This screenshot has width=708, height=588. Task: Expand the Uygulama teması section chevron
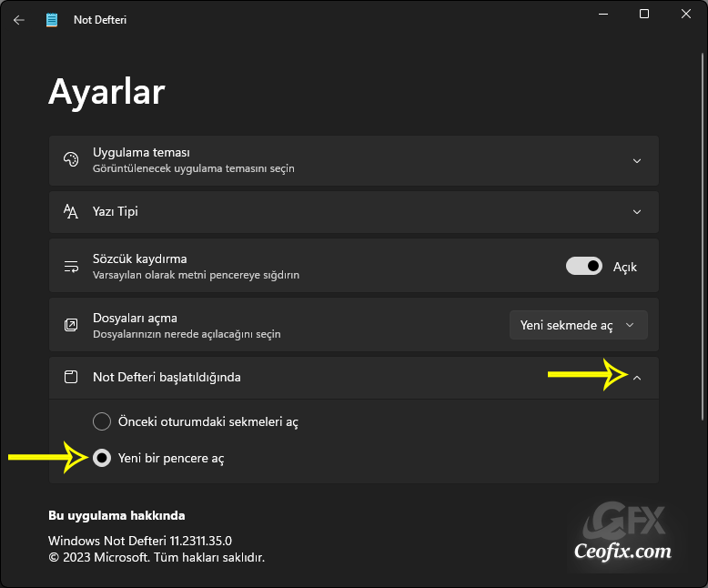coord(637,161)
